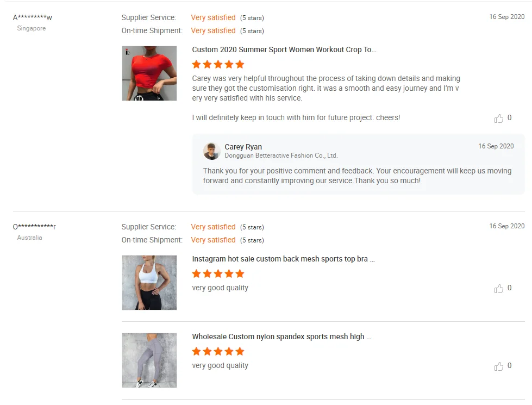Click the star rating under the nylon spandex title
Image resolution: width=532 pixels, height=405 pixels.
(x=218, y=351)
